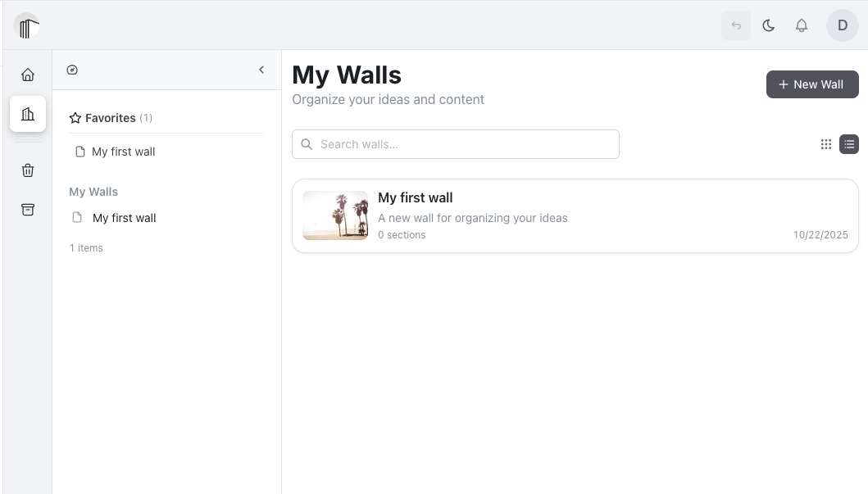Collapse the side panel with the chevron
The height and width of the screenshot is (494, 868).
click(261, 70)
